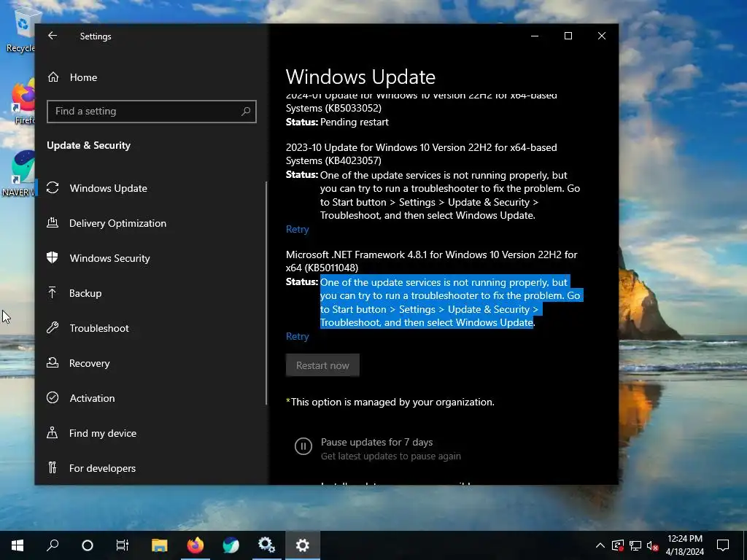Image resolution: width=747 pixels, height=560 pixels.
Task: Select the Backup upload arrow icon
Action: coord(53,293)
